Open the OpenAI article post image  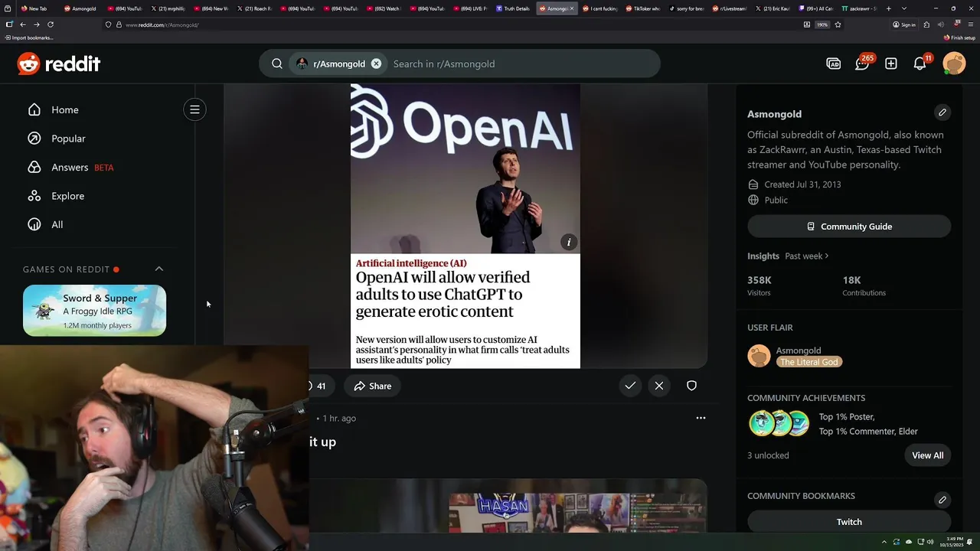click(x=465, y=227)
